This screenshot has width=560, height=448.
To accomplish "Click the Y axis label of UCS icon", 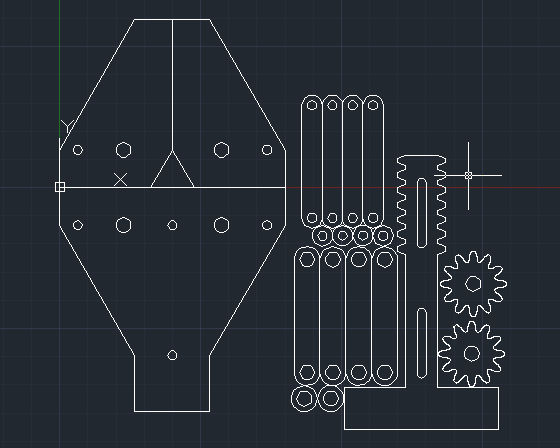I will coord(67,126).
